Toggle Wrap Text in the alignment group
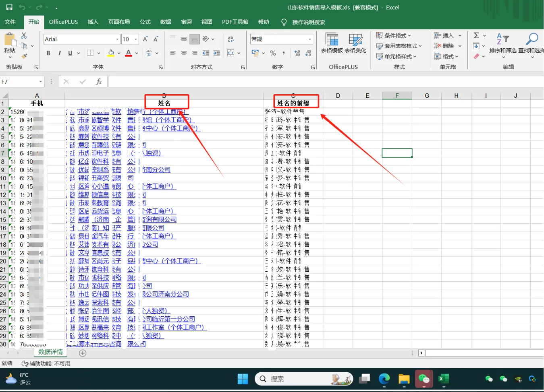 point(231,39)
